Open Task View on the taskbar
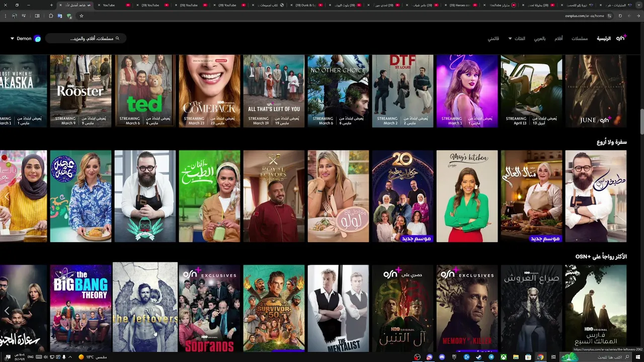The width and height of the screenshot is (644, 362). pos(553,357)
